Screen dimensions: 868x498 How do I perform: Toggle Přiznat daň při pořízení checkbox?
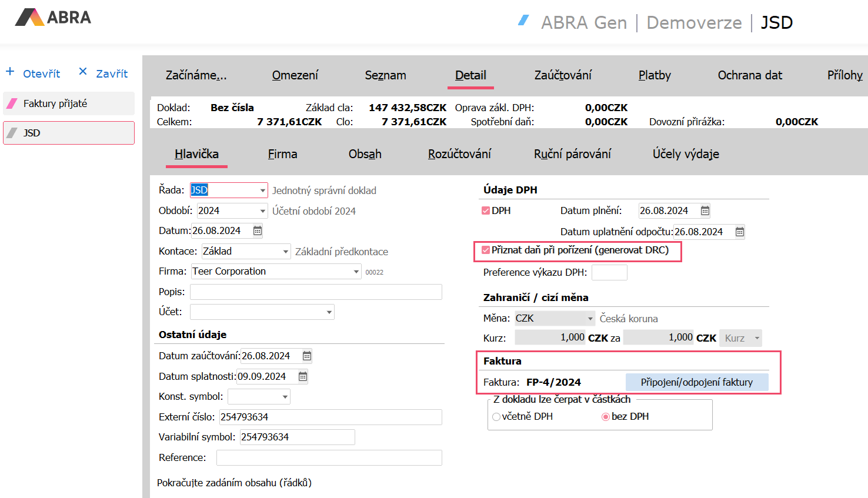tap(486, 250)
